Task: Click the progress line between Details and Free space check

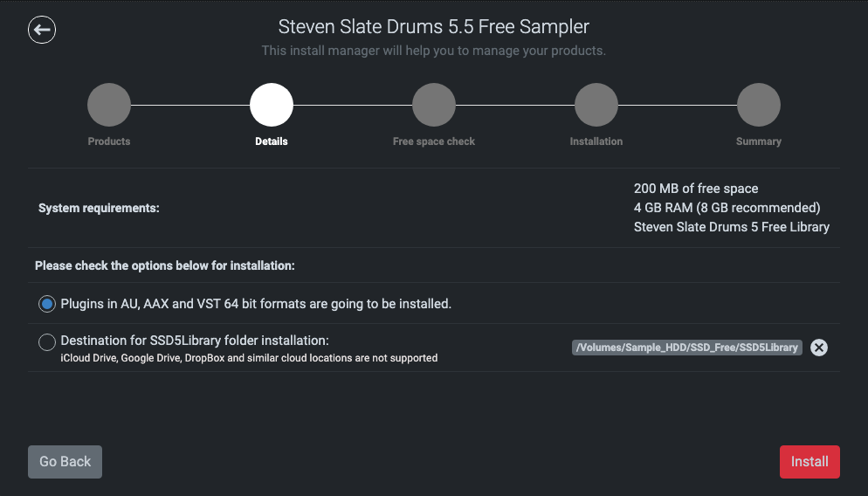Action: tap(353, 105)
